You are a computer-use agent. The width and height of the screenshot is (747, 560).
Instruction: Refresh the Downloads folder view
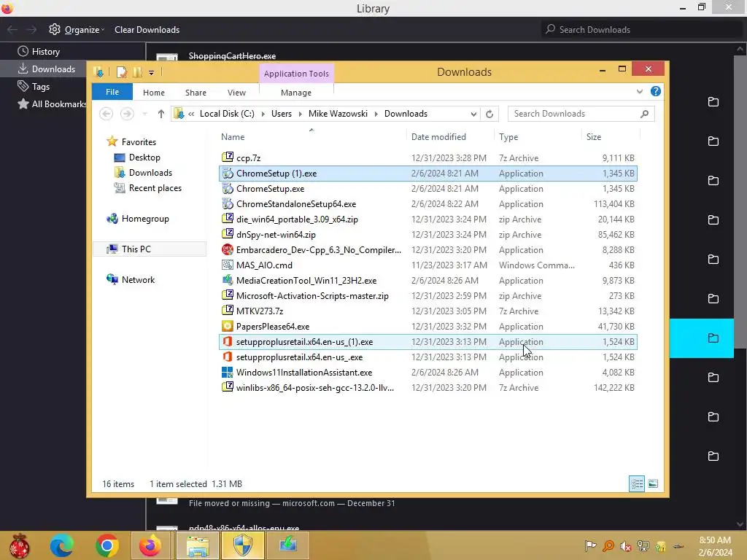489,114
